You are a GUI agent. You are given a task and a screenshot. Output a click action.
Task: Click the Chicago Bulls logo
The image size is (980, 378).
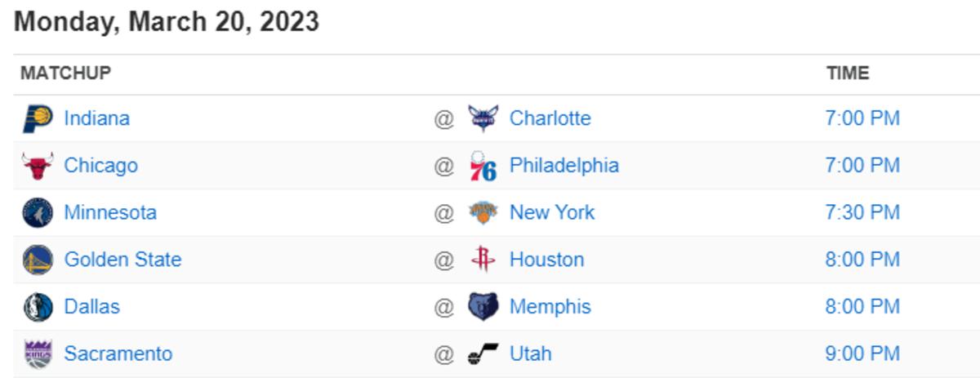click(x=38, y=166)
